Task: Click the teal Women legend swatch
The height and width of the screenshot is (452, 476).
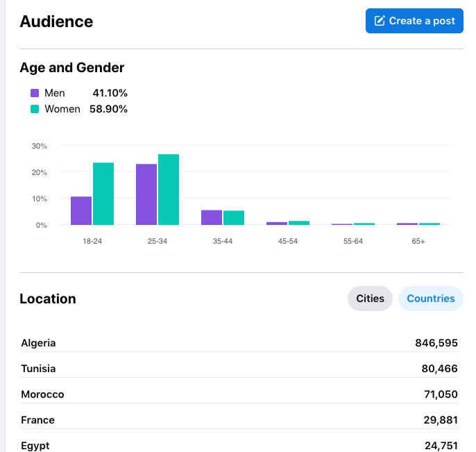Action: [35, 109]
